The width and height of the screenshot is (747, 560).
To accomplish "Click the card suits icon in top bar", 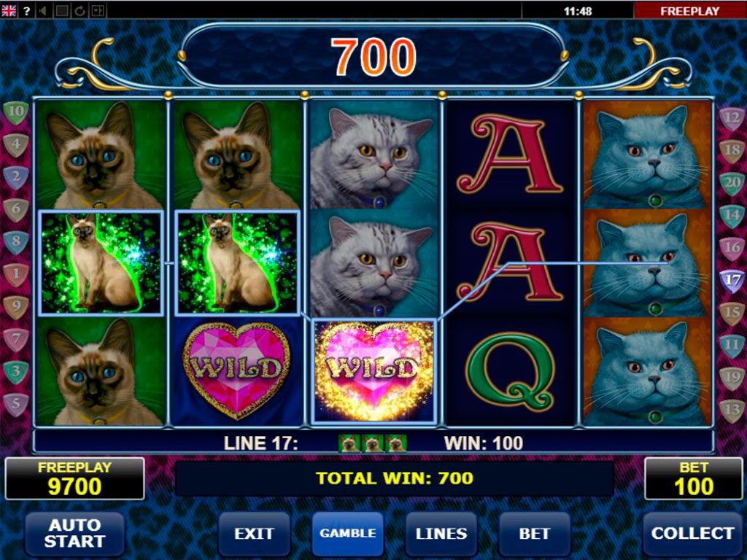I will click(x=98, y=10).
